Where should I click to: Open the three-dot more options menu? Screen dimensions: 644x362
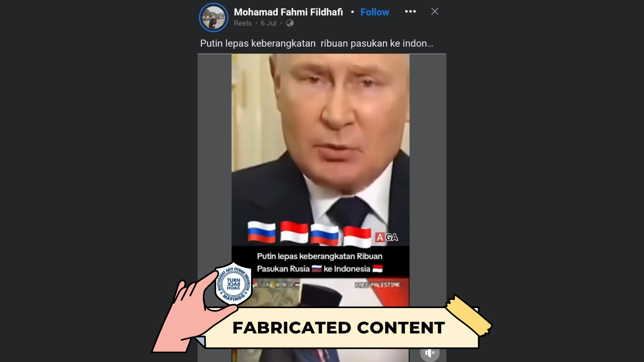(410, 11)
